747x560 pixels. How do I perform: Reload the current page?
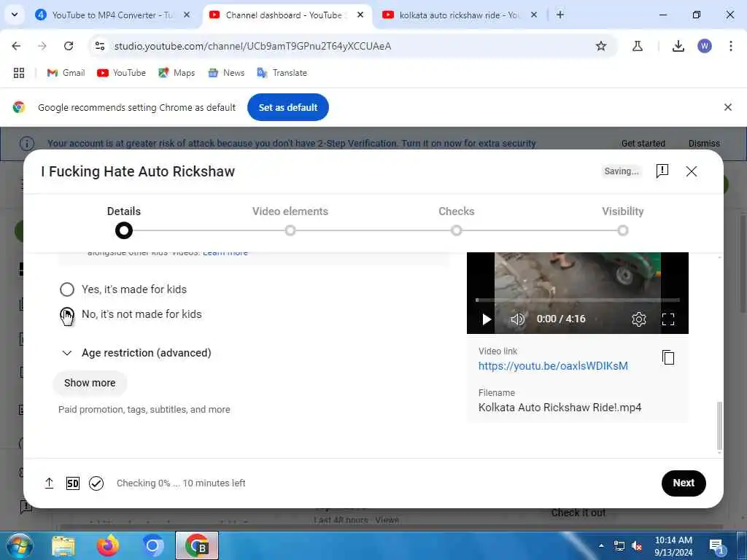(x=69, y=46)
